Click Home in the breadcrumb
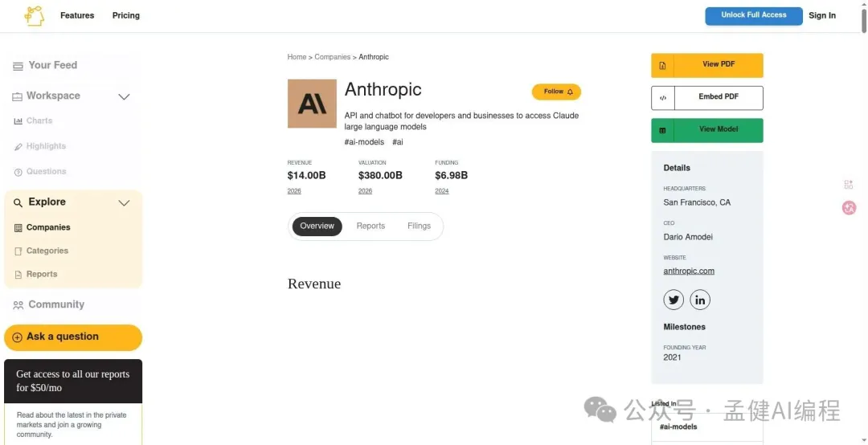The image size is (868, 445). click(297, 57)
